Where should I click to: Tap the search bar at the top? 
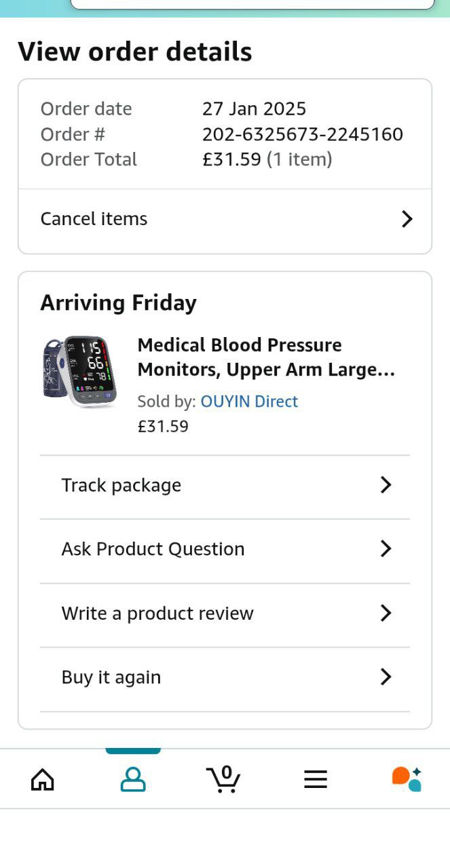tap(252, 4)
